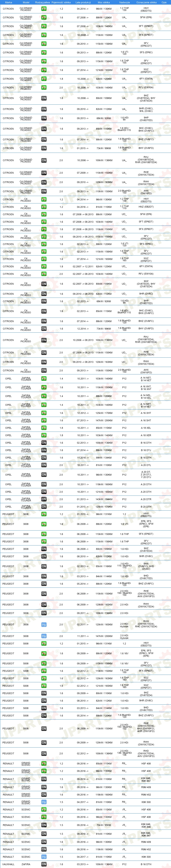The image size is (171, 868).
Task: Click the 'Pojemność silnika' column header
Action: point(61,2)
